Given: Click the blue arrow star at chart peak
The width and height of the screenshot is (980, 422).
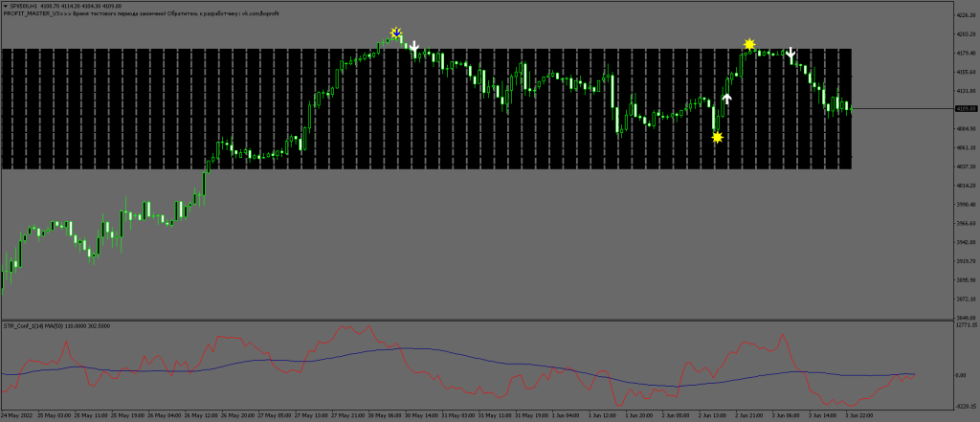Looking at the screenshot, I should pyautogui.click(x=396, y=33).
